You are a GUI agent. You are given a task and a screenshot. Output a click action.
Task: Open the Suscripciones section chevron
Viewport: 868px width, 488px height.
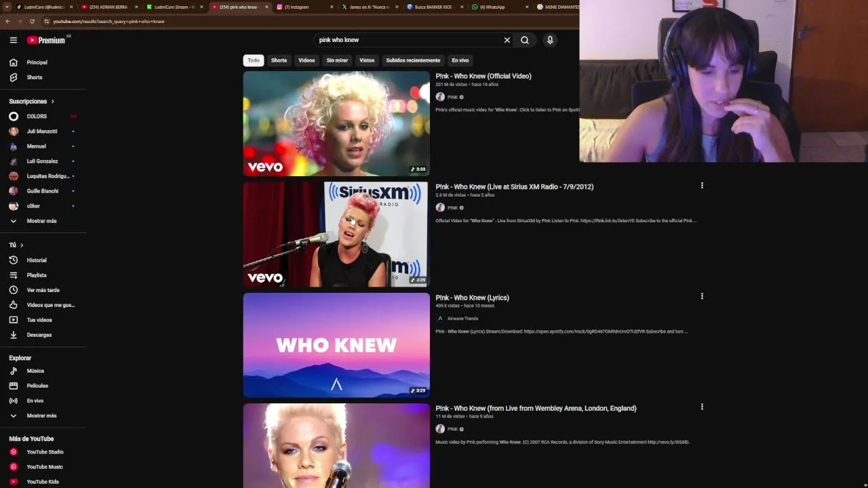52,102
